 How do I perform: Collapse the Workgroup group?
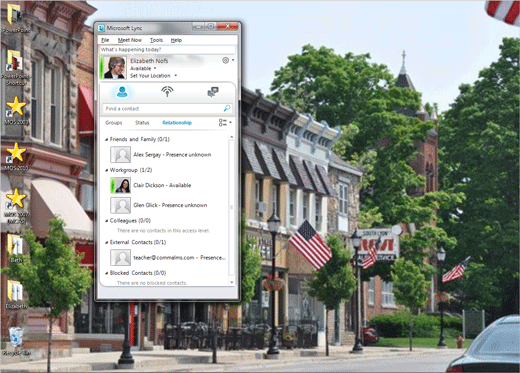coord(107,170)
